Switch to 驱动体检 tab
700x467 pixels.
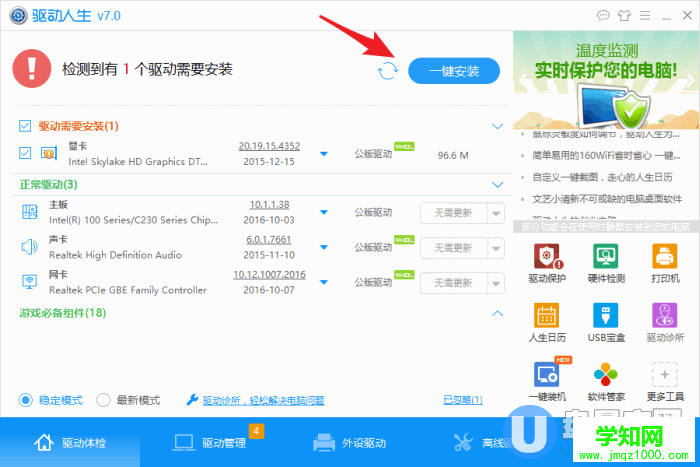70,442
